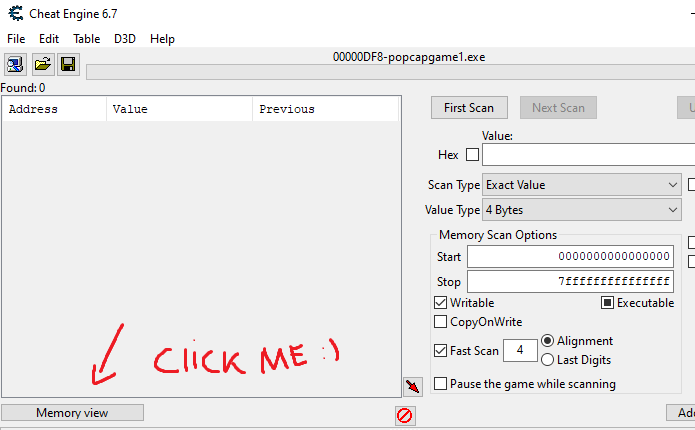This screenshot has height=430, width=695.
Task: Open the D3D menu
Action: pyautogui.click(x=125, y=39)
